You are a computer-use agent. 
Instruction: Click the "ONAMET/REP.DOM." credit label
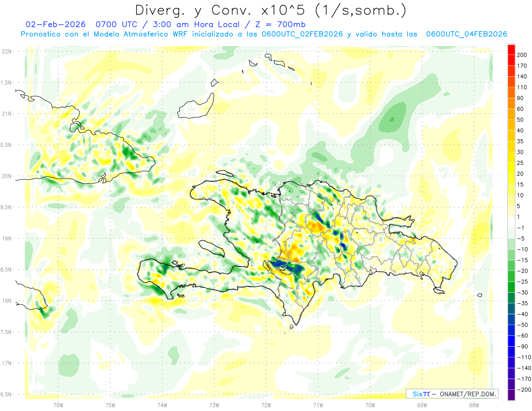[468, 394]
